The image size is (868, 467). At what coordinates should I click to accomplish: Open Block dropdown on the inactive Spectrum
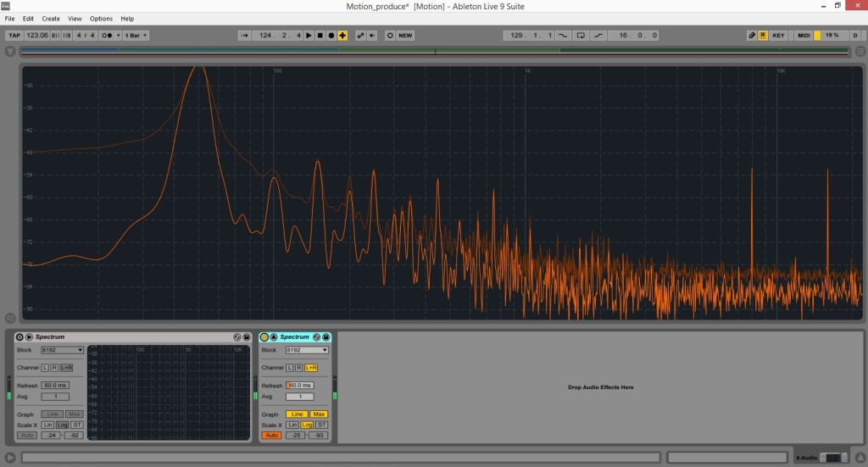[x=62, y=350]
